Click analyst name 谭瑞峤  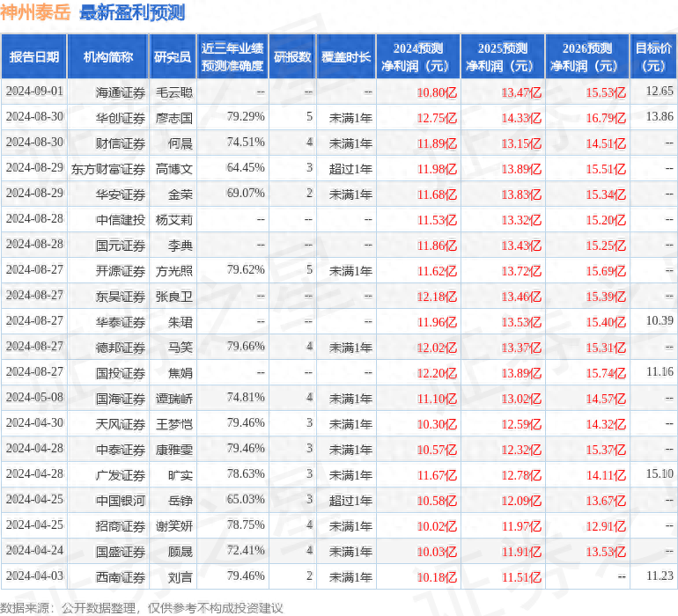(173, 399)
